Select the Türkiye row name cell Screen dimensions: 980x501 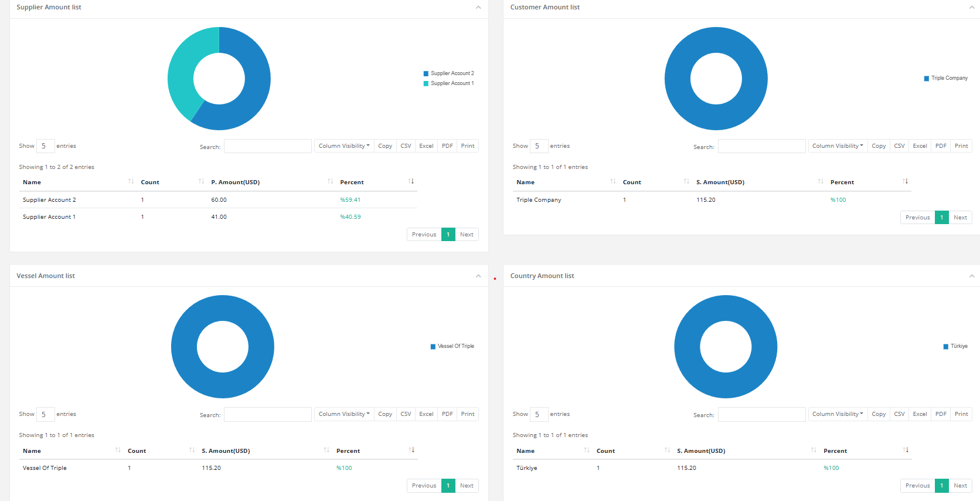coord(527,468)
